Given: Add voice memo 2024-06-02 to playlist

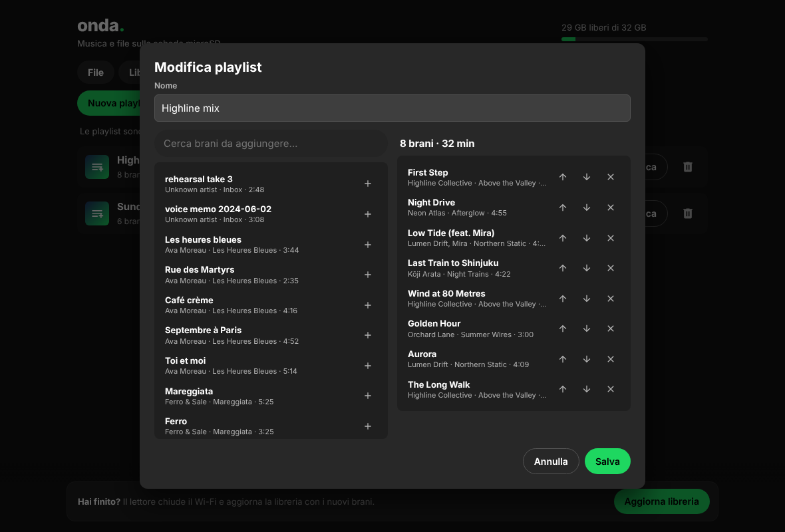Looking at the screenshot, I should coord(367,214).
